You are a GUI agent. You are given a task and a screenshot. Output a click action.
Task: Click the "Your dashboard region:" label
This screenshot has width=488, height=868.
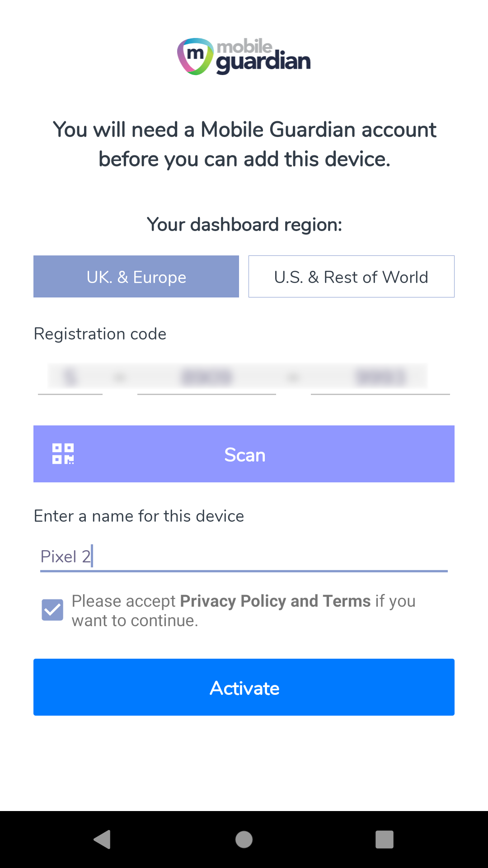(244, 225)
